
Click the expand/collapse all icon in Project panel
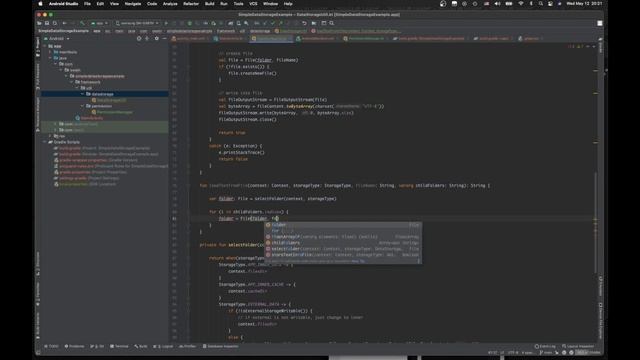pos(147,38)
